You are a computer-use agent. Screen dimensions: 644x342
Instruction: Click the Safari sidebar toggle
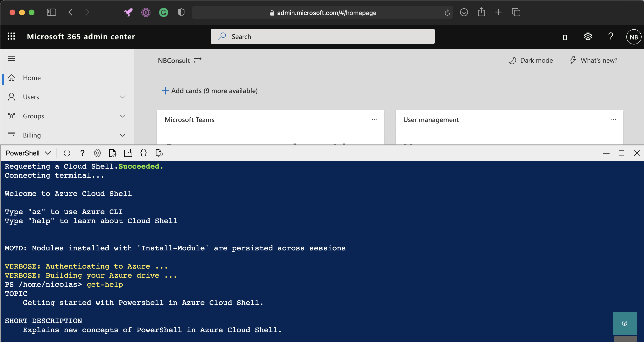pyautogui.click(x=51, y=12)
